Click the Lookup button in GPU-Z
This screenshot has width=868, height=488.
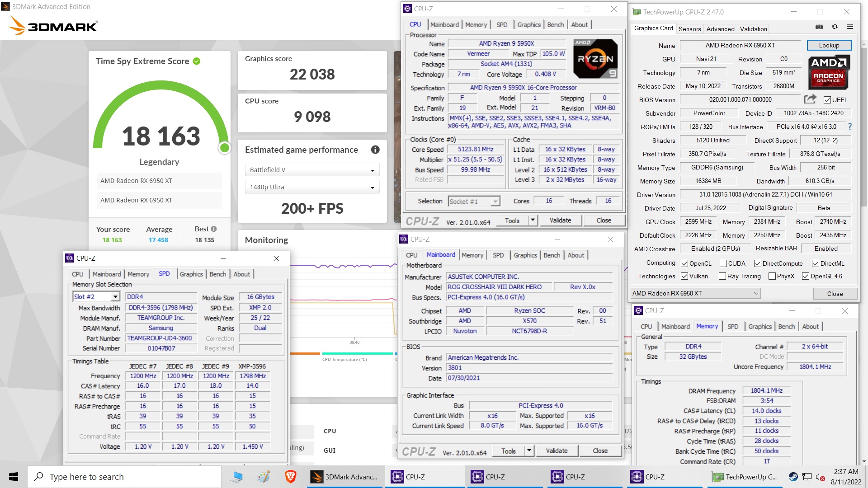829,45
